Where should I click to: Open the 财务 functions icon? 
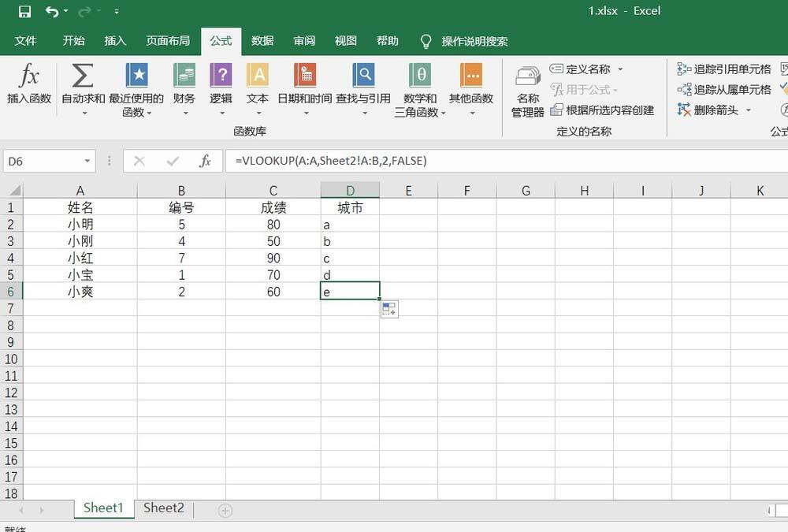(x=184, y=76)
